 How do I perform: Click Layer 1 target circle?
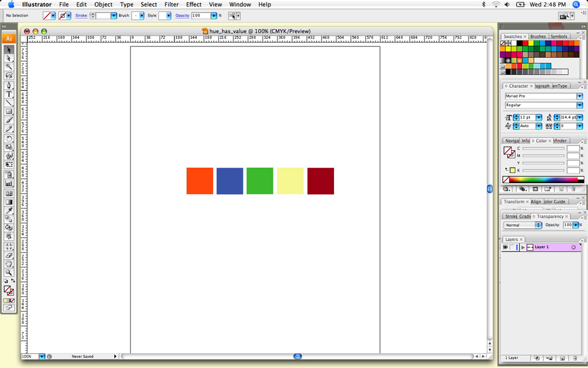573,247
